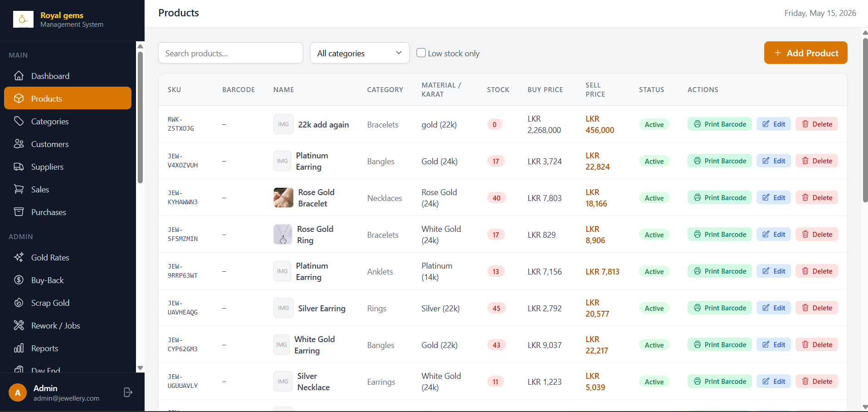Edit the Rose Gold Bracelet product
Viewport: 868px width, 412px height.
pos(774,197)
